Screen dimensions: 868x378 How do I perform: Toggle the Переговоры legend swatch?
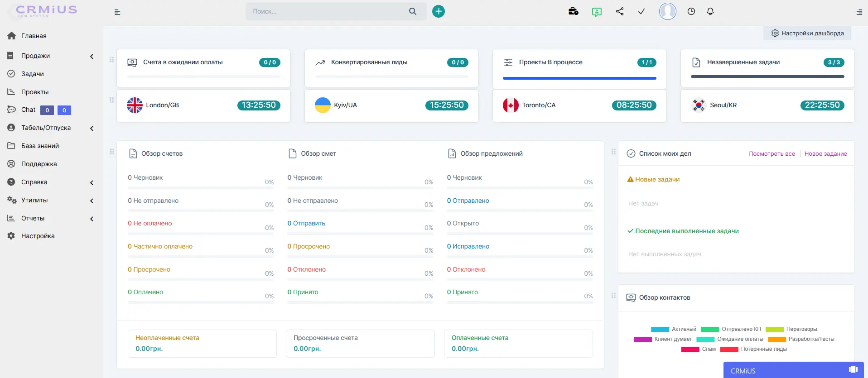[775, 330]
